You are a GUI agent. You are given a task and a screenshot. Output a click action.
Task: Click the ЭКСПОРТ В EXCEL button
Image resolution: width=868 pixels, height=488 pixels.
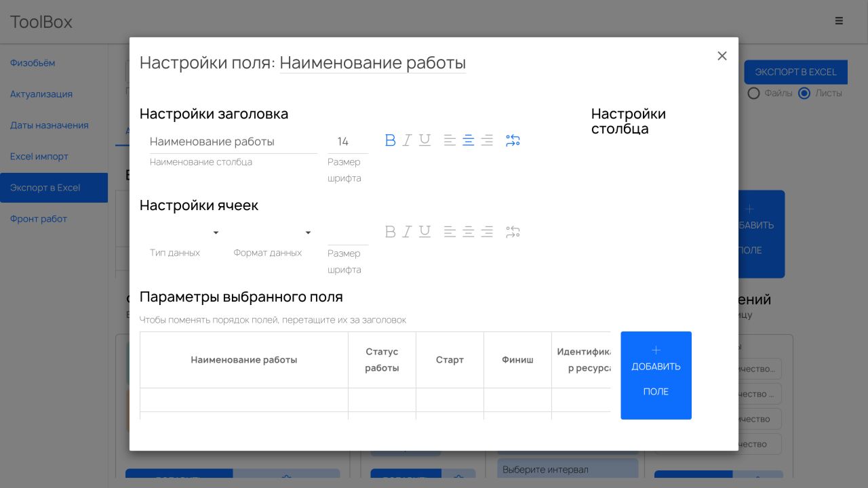795,72
